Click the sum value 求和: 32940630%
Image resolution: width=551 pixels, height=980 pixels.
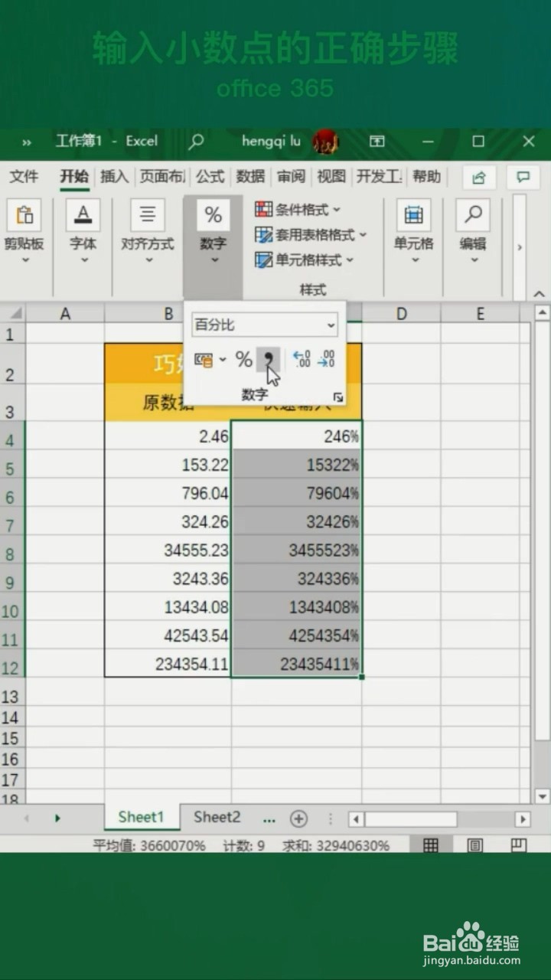[x=336, y=845]
